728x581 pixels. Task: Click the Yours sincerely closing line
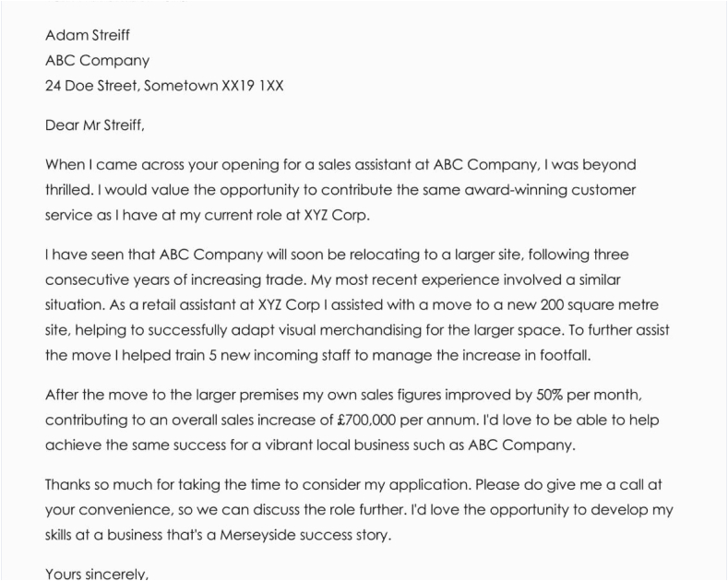point(97,574)
